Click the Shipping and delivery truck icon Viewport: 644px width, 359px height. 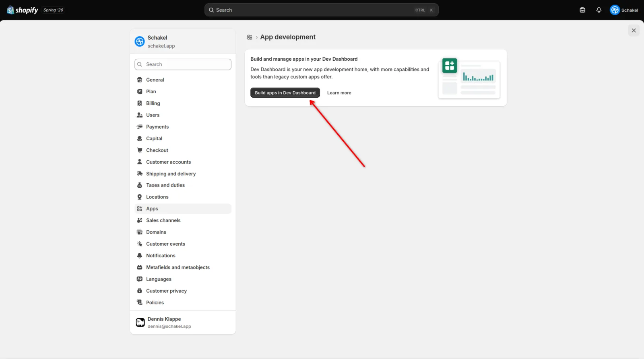pos(140,174)
